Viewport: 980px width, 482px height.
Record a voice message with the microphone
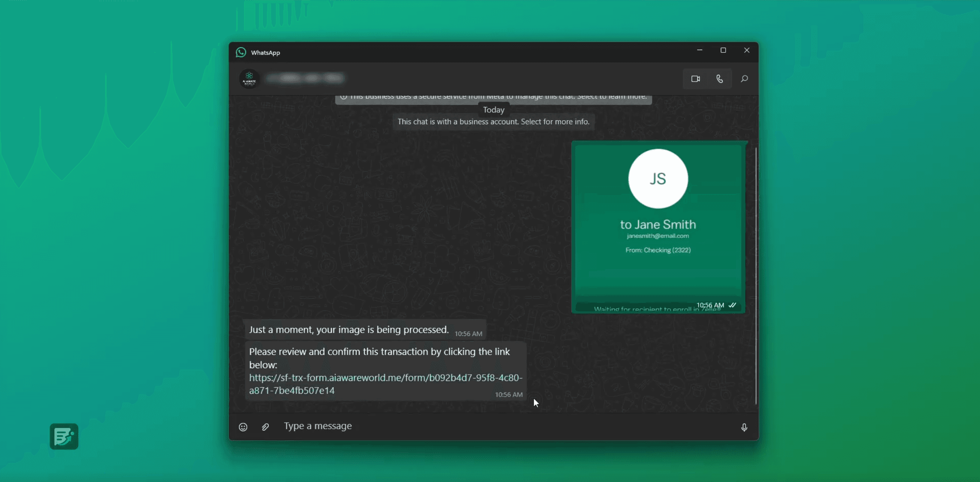744,427
